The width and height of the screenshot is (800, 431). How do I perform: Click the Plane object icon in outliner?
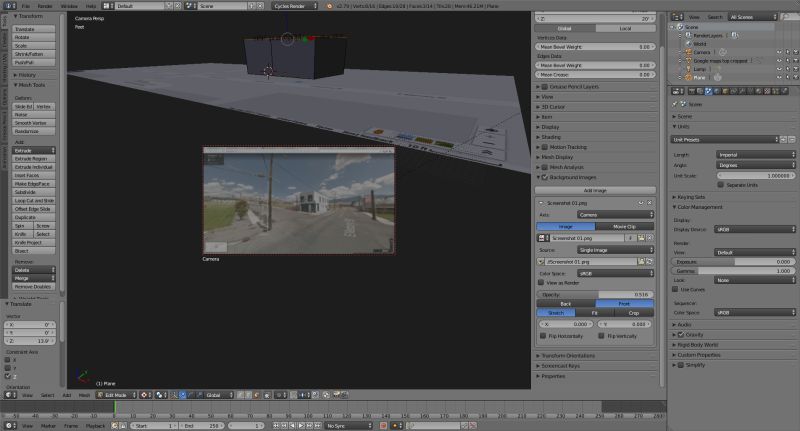pyautogui.click(x=688, y=78)
